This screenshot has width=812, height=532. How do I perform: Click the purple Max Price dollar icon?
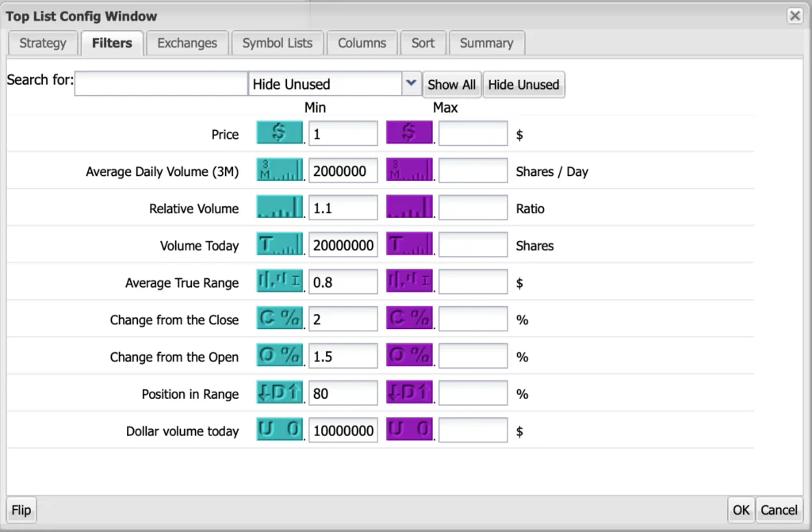tap(409, 133)
